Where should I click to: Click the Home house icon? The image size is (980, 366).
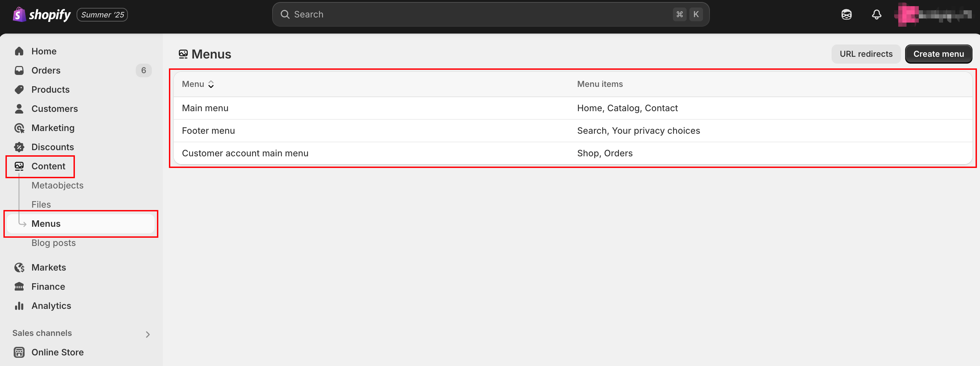tap(19, 51)
